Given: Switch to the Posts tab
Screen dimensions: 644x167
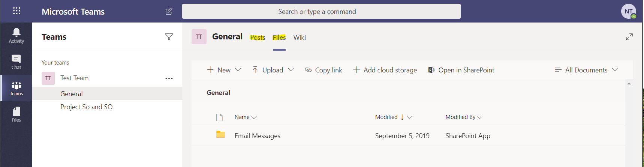Looking at the screenshot, I should pyautogui.click(x=258, y=37).
